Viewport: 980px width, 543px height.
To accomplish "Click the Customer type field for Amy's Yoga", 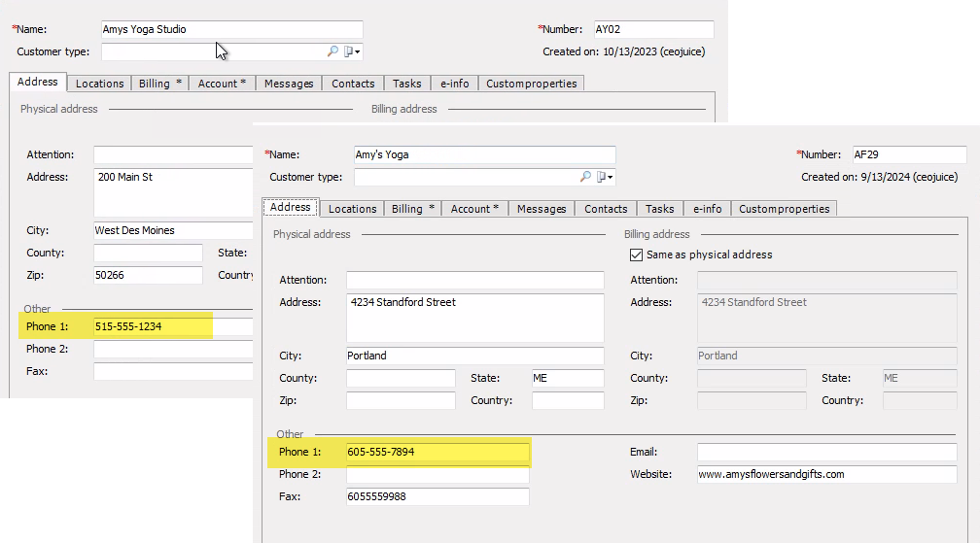I will click(x=485, y=177).
